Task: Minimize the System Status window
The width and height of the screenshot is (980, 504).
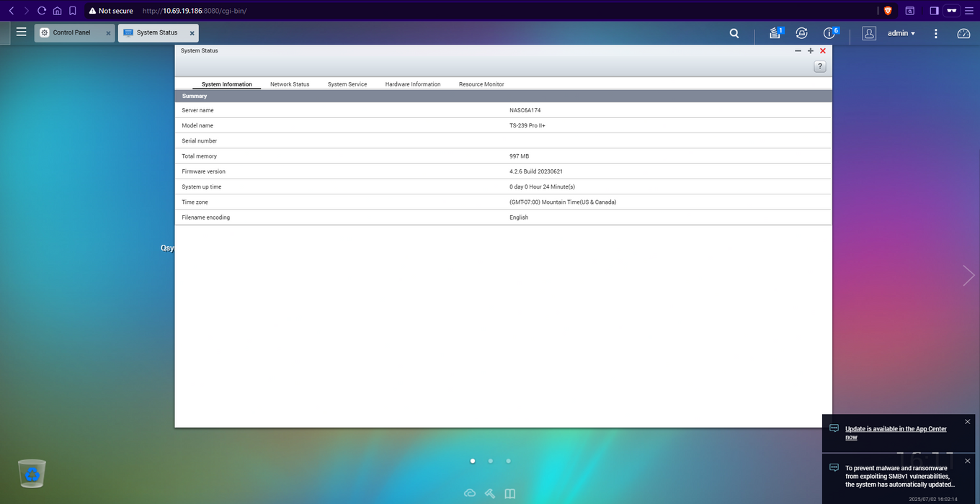Action: (x=798, y=51)
